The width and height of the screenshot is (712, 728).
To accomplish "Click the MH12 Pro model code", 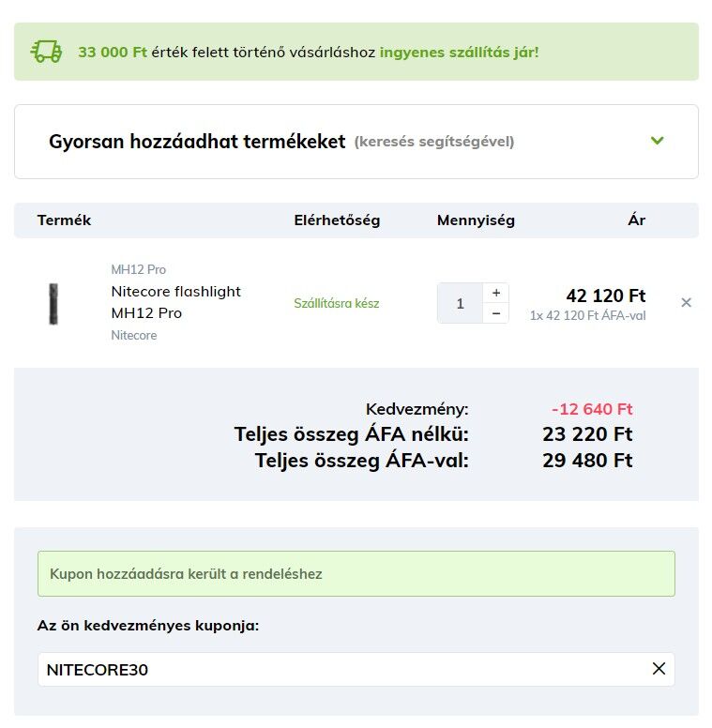I will (x=138, y=269).
